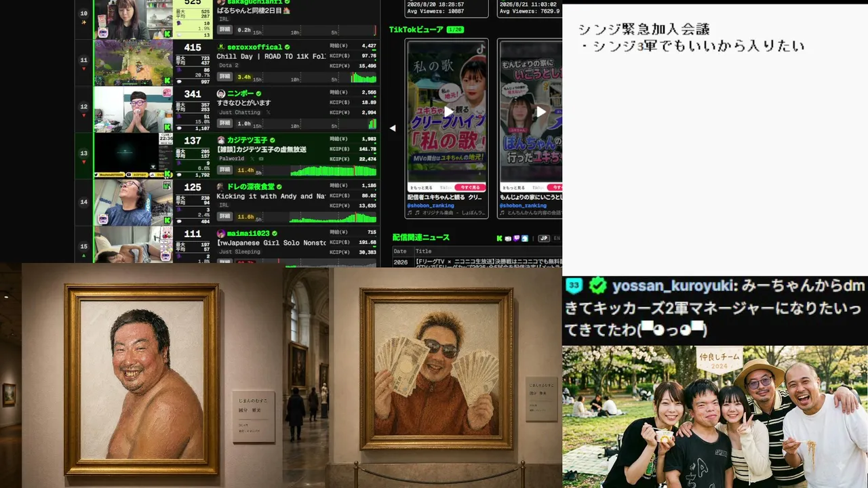
Task: Open the maimai1023 stream thumbnail
Action: 133,245
